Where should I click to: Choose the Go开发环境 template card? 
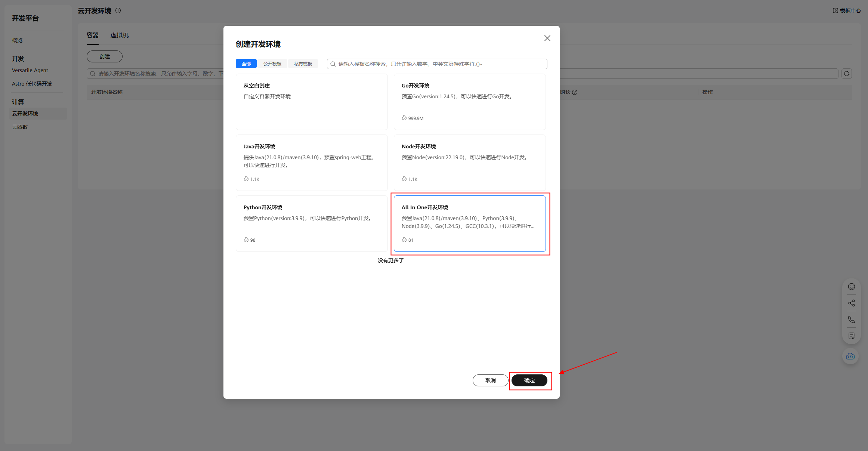(469, 102)
